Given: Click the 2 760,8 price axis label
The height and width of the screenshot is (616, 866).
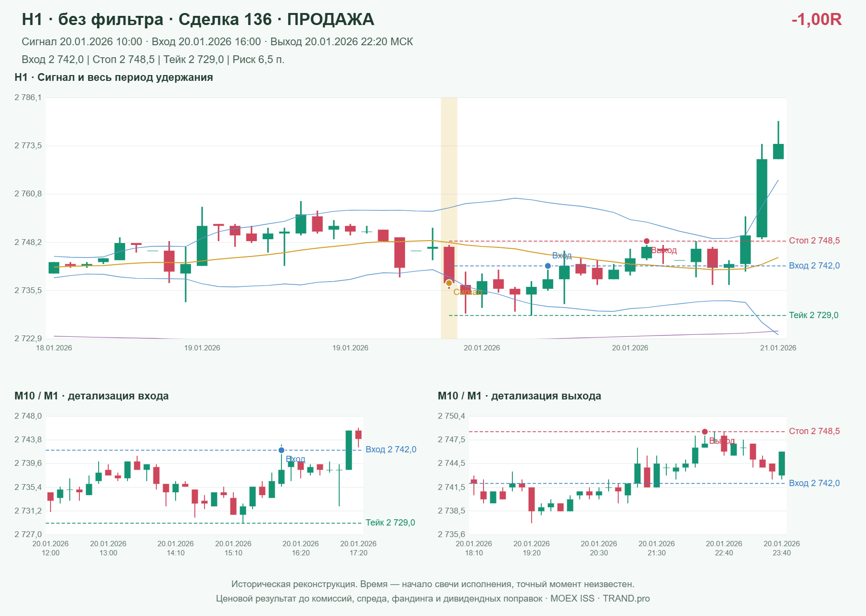Looking at the screenshot, I should coord(28,194).
